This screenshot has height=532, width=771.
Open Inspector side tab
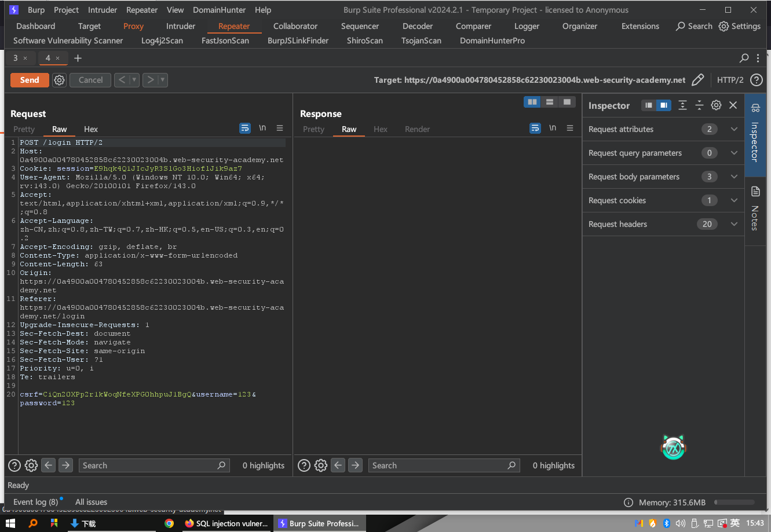[755, 135]
